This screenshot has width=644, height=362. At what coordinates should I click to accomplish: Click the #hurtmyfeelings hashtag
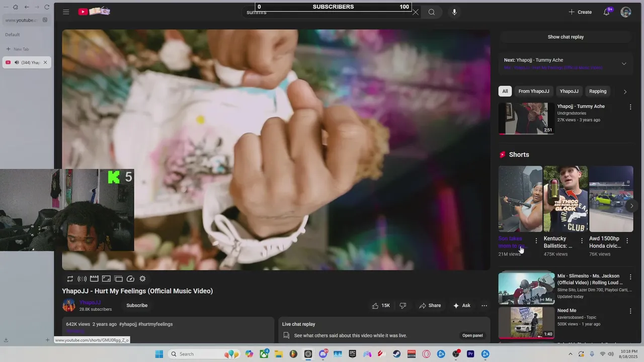155,324
